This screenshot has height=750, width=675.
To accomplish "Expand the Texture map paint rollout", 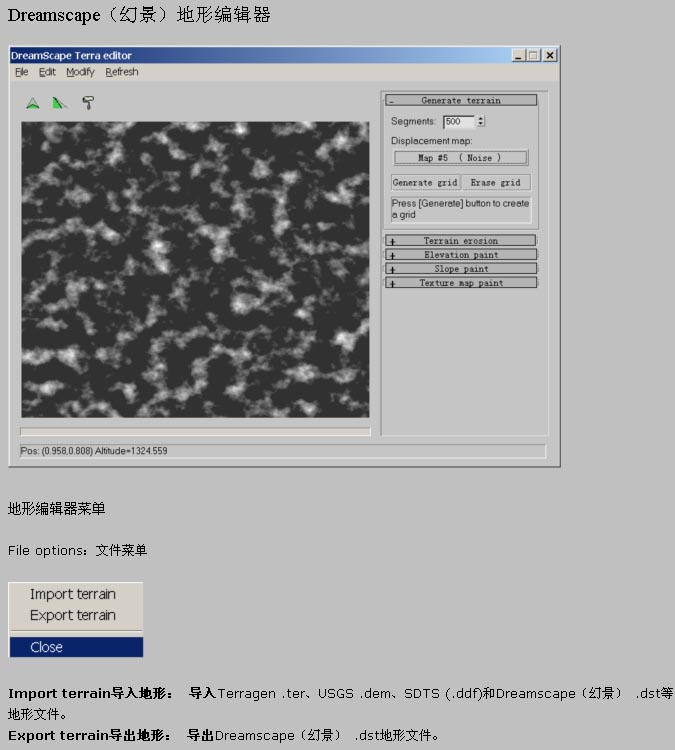I will coord(461,283).
